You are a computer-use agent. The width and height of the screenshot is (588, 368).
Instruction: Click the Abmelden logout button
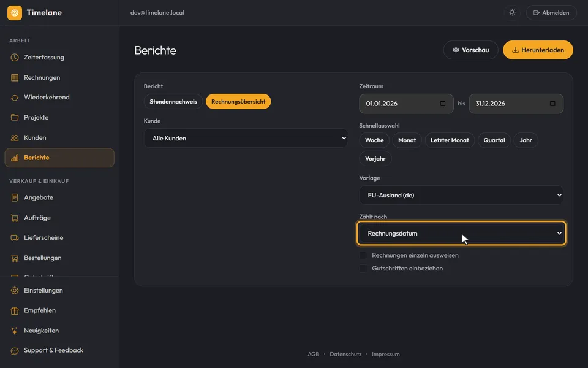551,13
